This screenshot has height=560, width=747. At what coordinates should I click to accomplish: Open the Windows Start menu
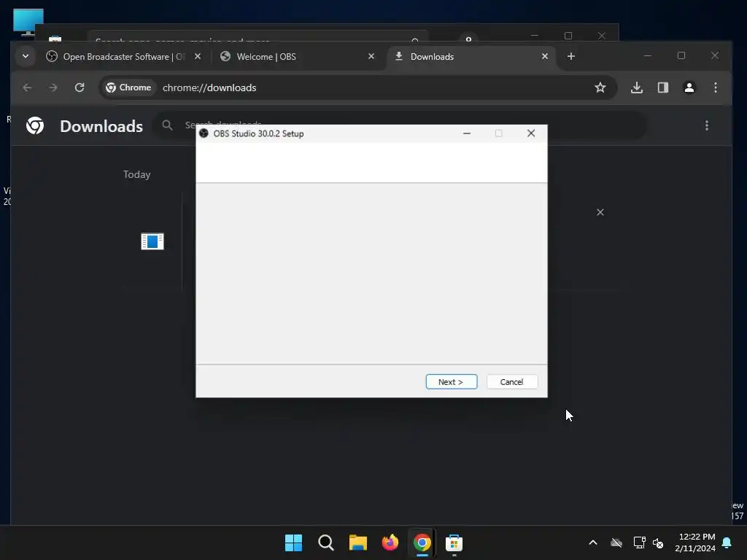click(x=293, y=542)
